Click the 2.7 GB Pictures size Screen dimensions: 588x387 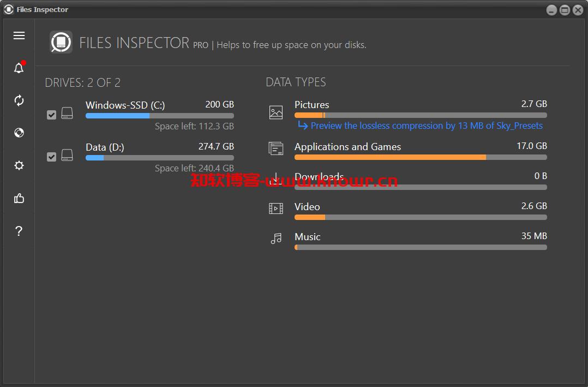pos(534,104)
